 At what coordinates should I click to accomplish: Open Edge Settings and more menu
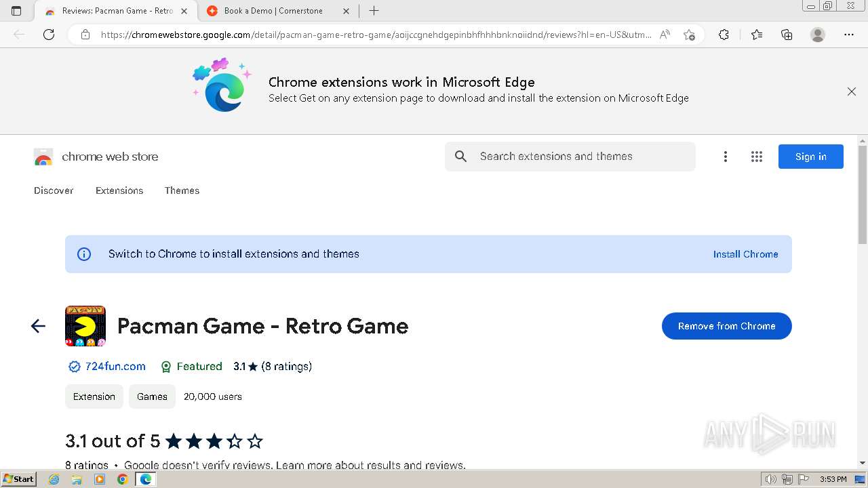pos(849,35)
